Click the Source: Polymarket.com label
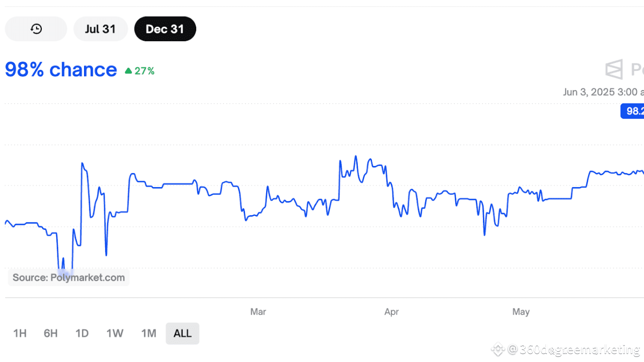 (68, 278)
